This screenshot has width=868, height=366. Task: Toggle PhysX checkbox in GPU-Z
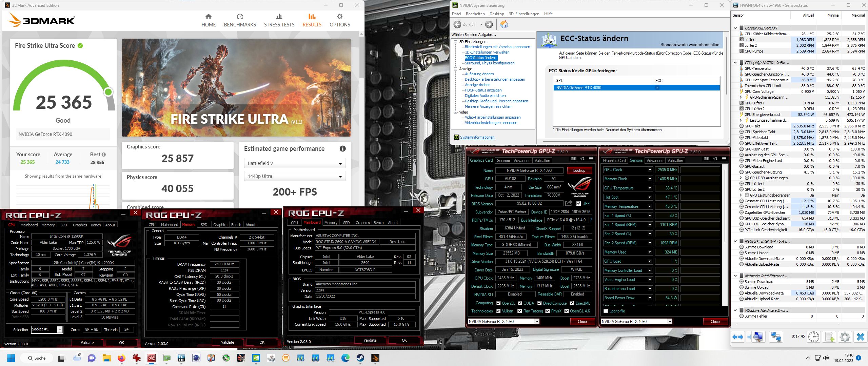tap(547, 311)
